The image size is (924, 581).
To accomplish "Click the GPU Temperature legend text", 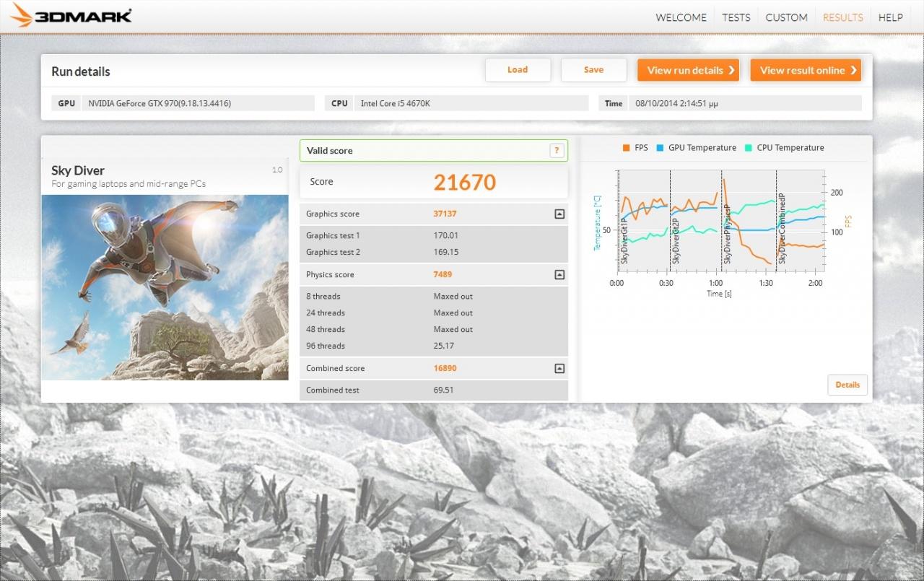I will (x=702, y=148).
